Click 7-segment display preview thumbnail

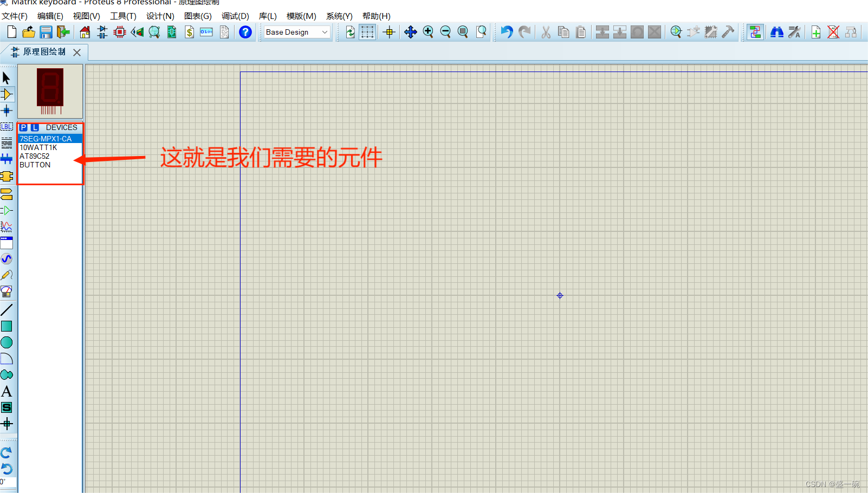click(x=50, y=92)
